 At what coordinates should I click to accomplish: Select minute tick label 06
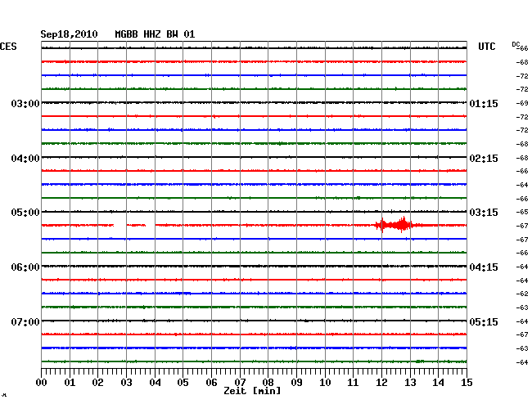pos(211,383)
